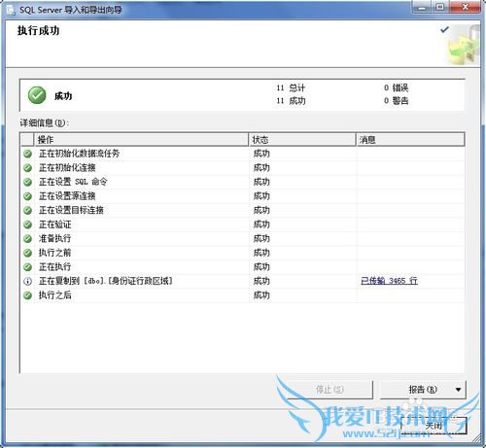Viewport: 486px width, 448px height.
Task: Click the 报告(R) button
Action: [x=423, y=390]
